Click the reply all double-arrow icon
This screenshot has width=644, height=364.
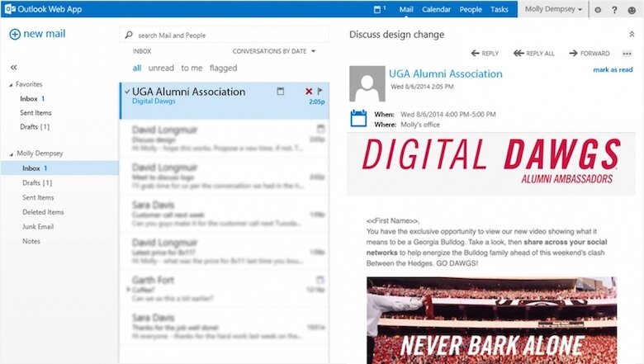click(x=519, y=54)
